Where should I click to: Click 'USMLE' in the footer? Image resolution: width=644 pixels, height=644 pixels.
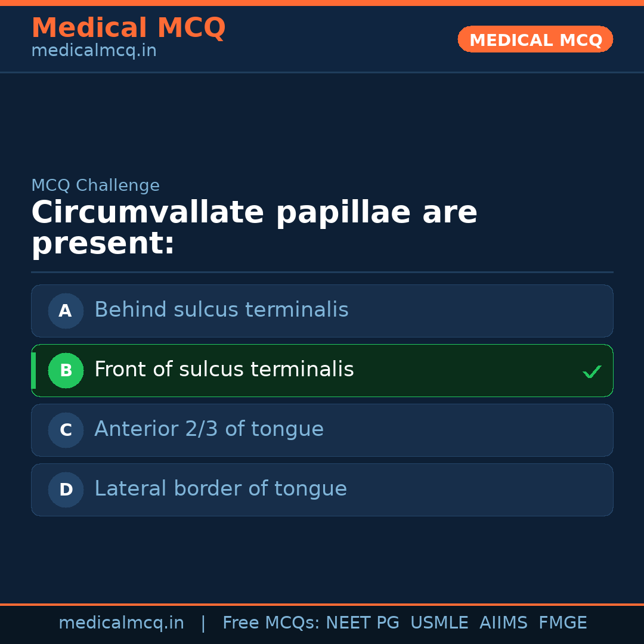point(439,623)
